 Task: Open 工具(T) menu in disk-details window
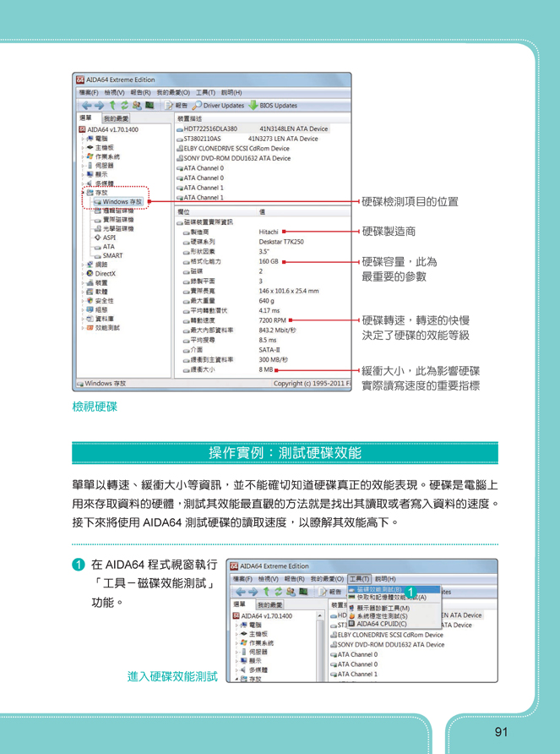click(x=205, y=92)
